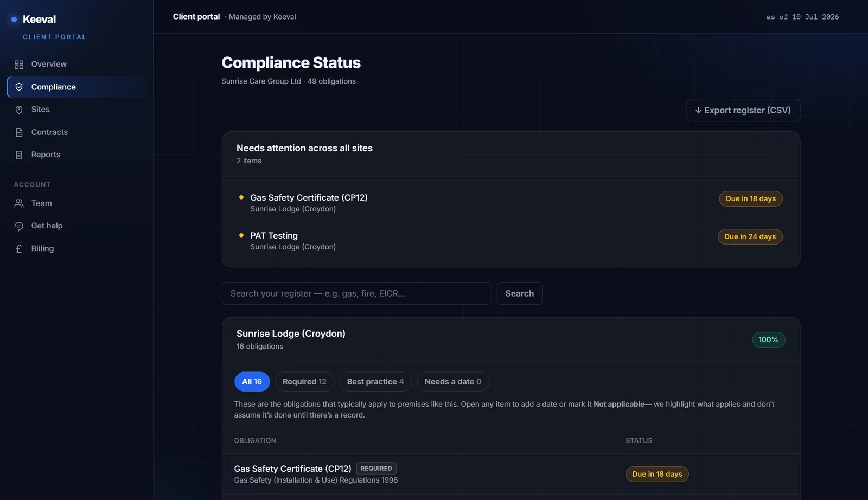
Task: Select the All 16 filter tab
Action: pos(252,382)
